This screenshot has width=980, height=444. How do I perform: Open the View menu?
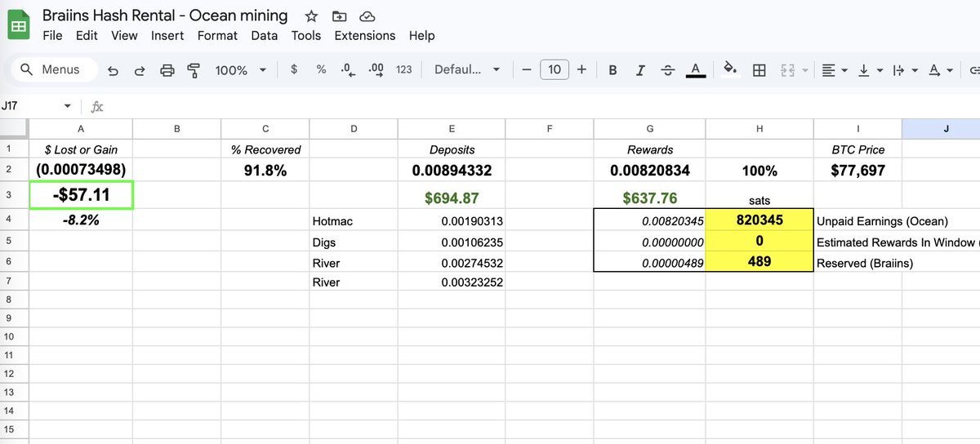coord(124,36)
